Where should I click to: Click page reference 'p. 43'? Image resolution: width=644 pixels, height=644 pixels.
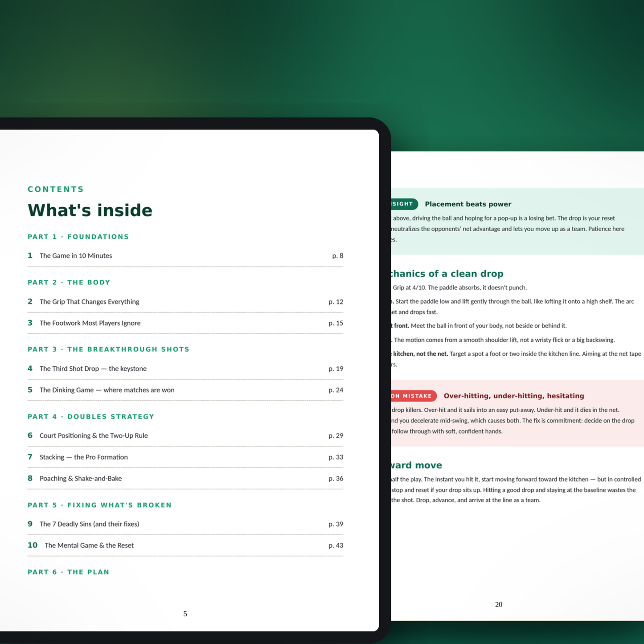(x=336, y=546)
